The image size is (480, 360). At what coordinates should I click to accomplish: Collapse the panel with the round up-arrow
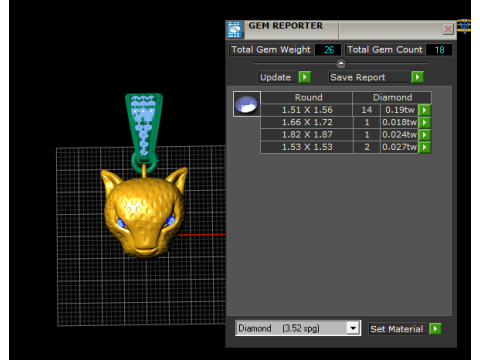(x=341, y=63)
